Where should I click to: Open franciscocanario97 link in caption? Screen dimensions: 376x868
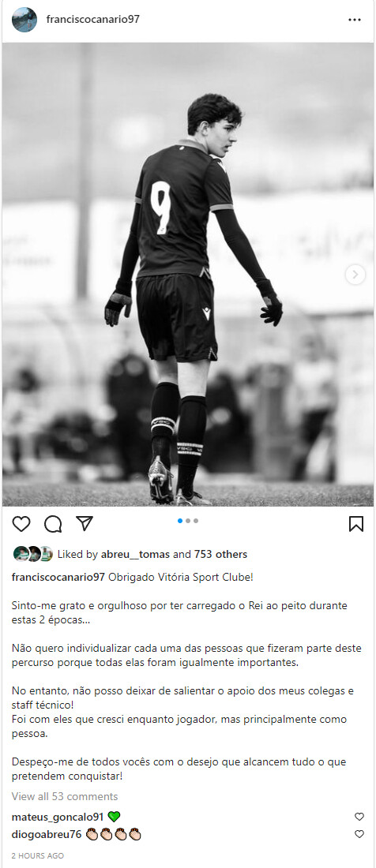58,577
